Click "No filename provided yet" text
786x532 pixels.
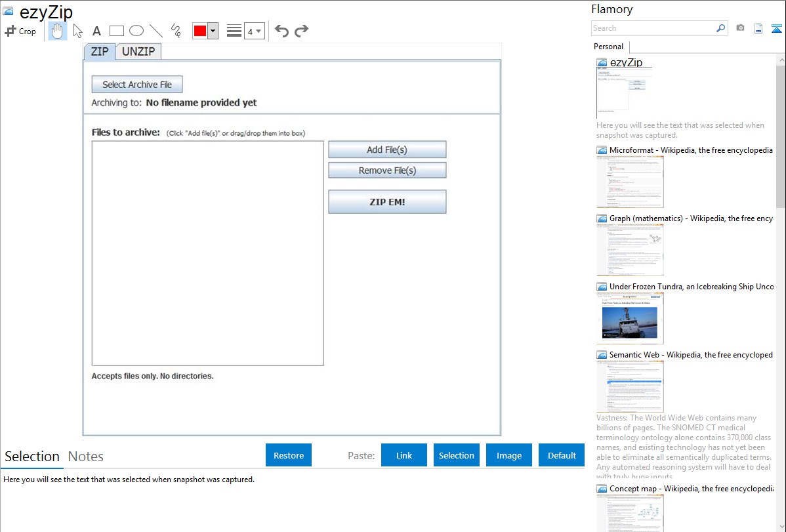point(201,103)
